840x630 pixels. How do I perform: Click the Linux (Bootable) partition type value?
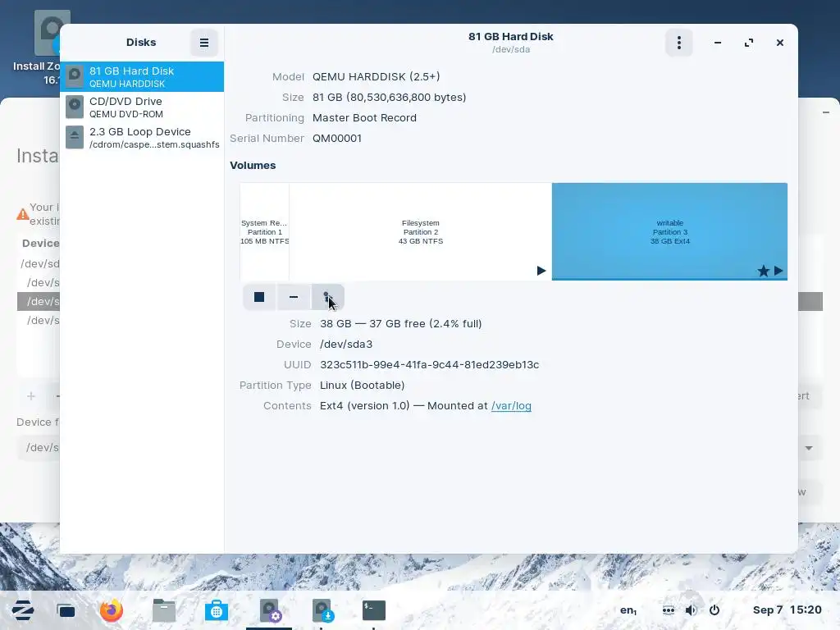pyautogui.click(x=362, y=386)
